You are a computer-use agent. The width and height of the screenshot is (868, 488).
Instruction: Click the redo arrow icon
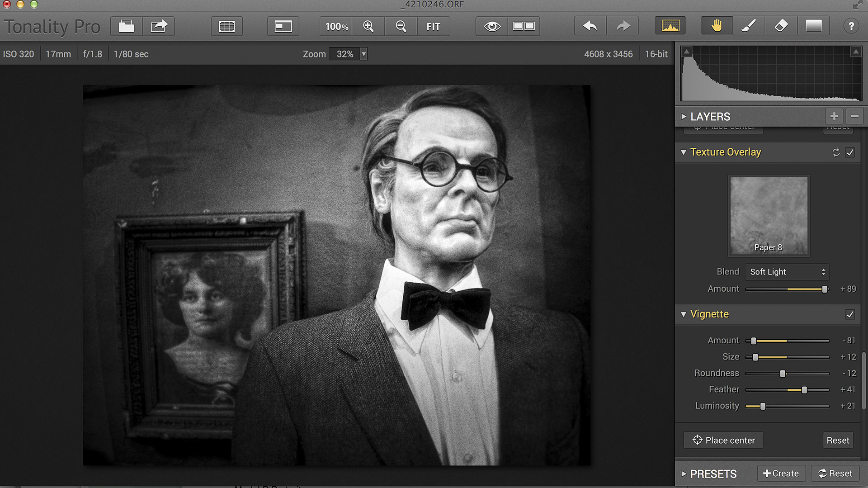623,26
